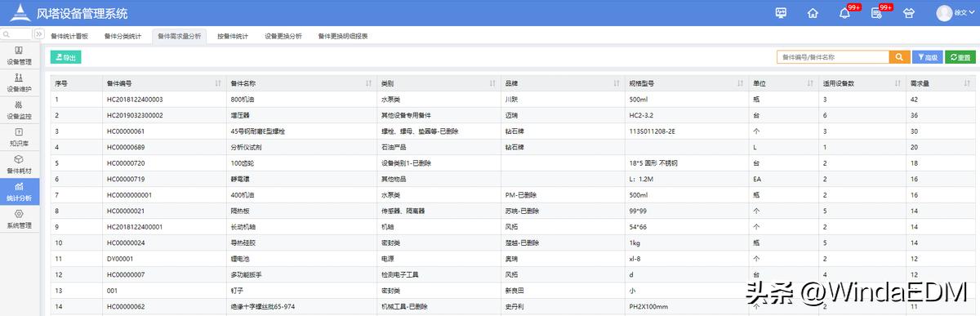The height and width of the screenshot is (316, 980).
Task: Select 统计分析 in the sidebar
Action: coord(20,192)
